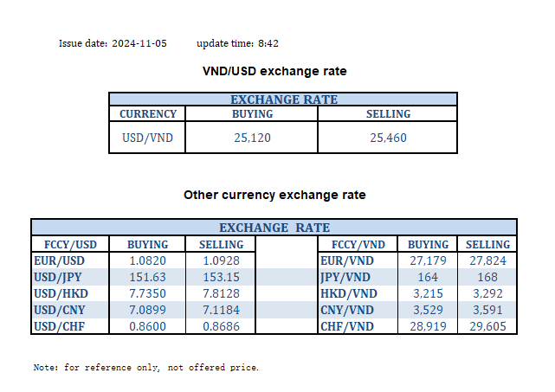Click the USD/HKD selling value 7.8128
The image size is (555, 392).
click(x=215, y=292)
